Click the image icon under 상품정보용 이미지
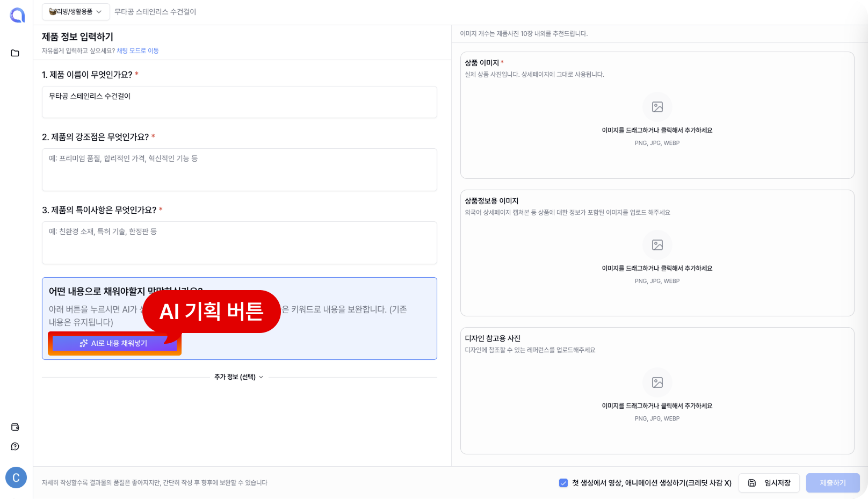868x499 pixels. (657, 245)
